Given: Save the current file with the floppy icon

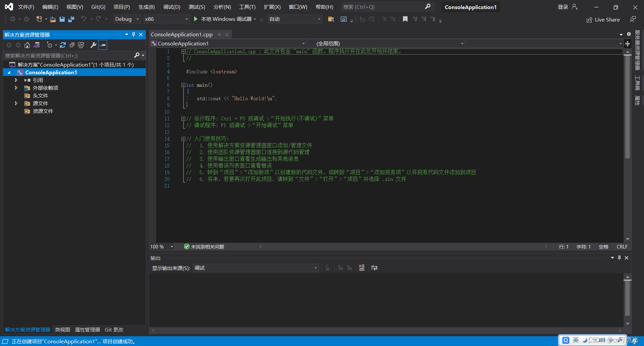Looking at the screenshot, I should (x=62, y=19).
